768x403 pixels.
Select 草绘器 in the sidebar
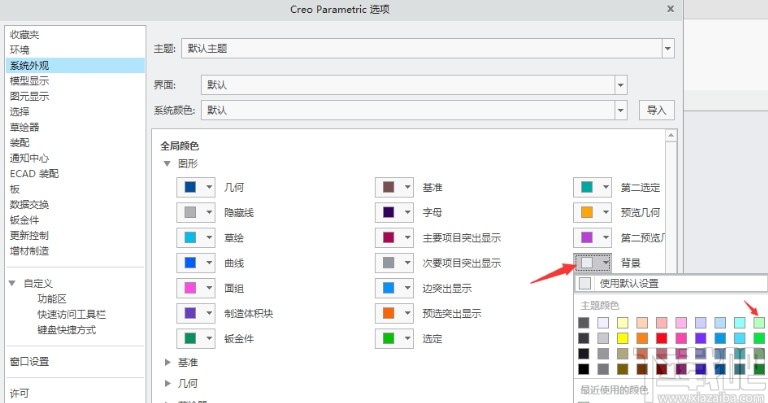24,127
